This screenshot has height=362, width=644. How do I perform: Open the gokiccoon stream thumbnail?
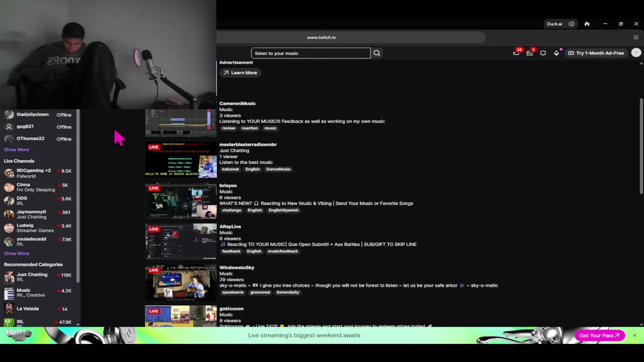click(181, 317)
